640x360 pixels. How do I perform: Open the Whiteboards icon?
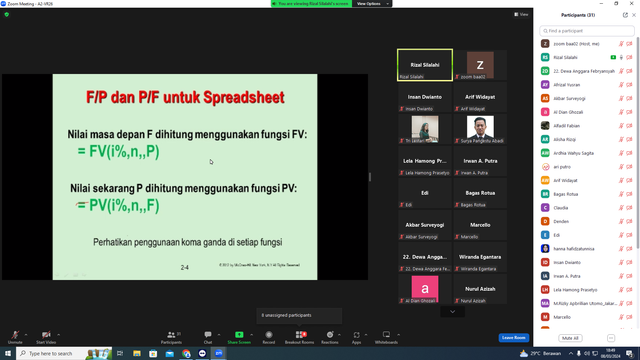coord(386,335)
